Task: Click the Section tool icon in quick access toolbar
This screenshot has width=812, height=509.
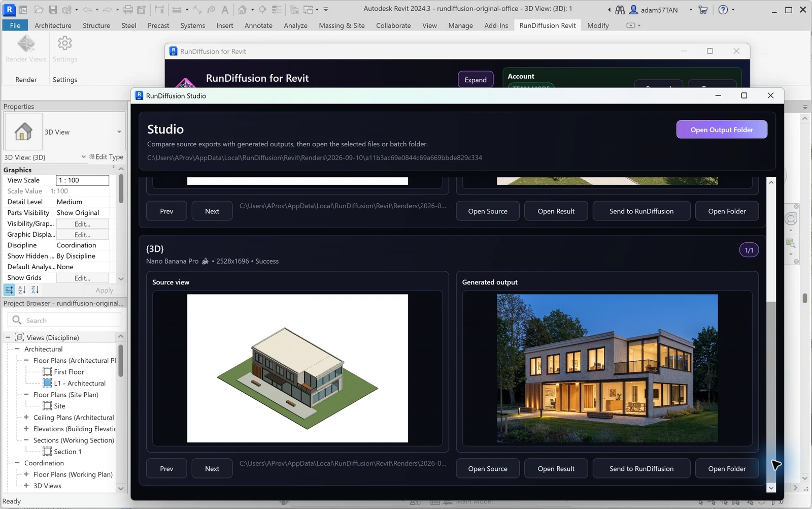Action: click(262, 9)
